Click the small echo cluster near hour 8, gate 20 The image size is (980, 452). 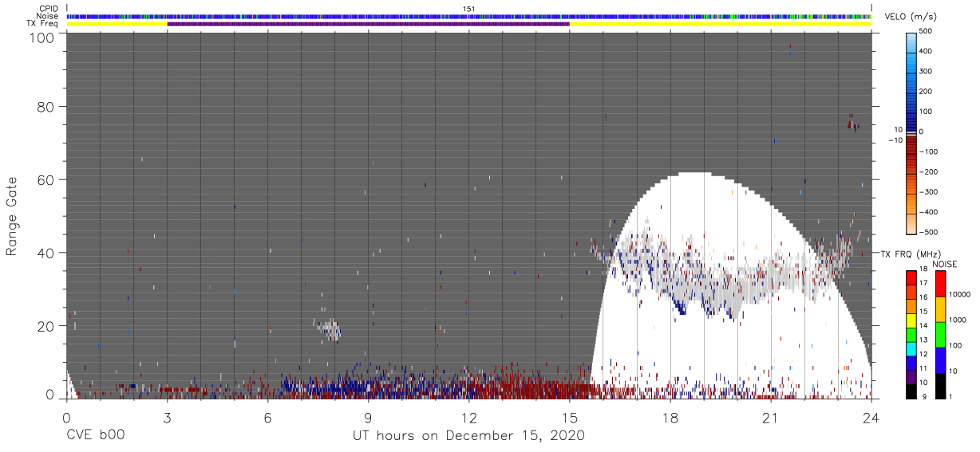[x=329, y=329]
